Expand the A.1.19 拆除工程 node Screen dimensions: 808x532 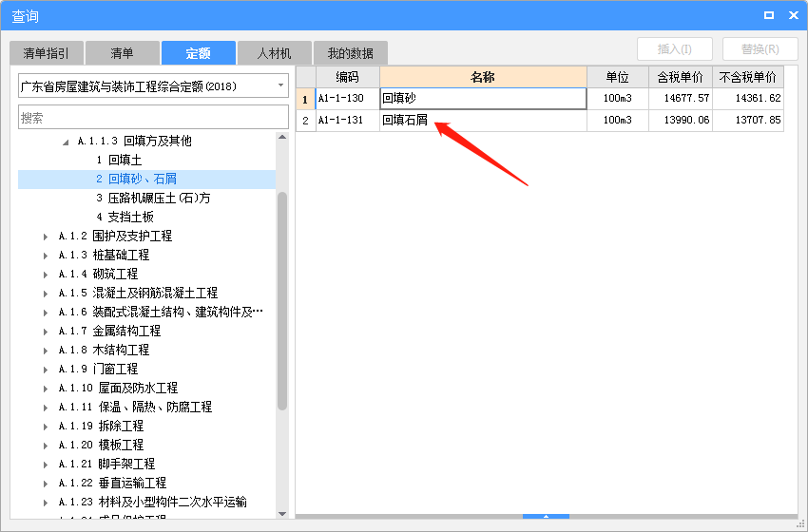(x=46, y=427)
